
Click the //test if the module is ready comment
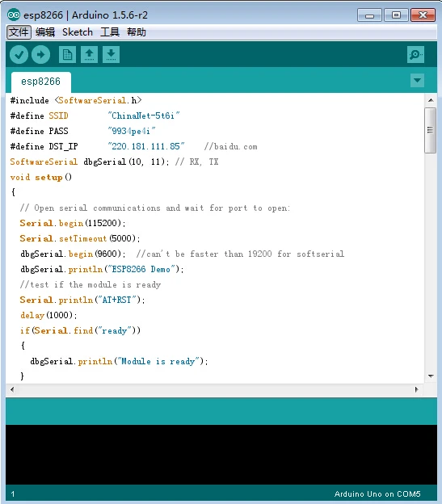coord(91,284)
